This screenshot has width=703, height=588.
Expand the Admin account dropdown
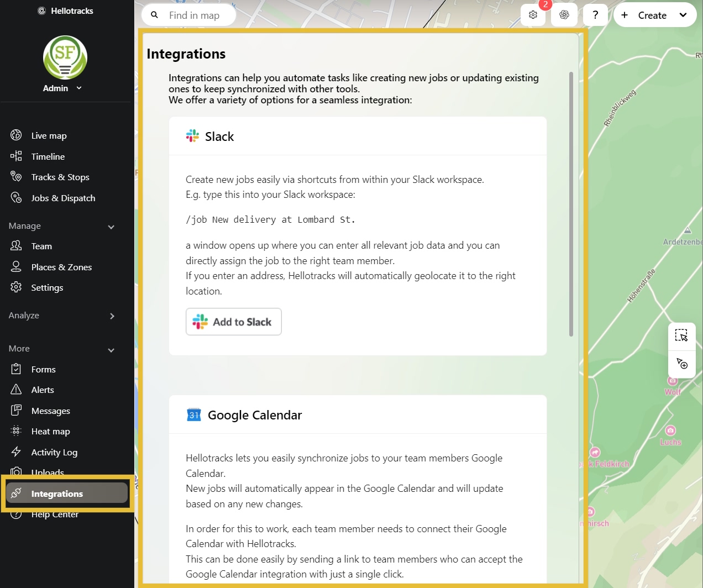[79, 88]
